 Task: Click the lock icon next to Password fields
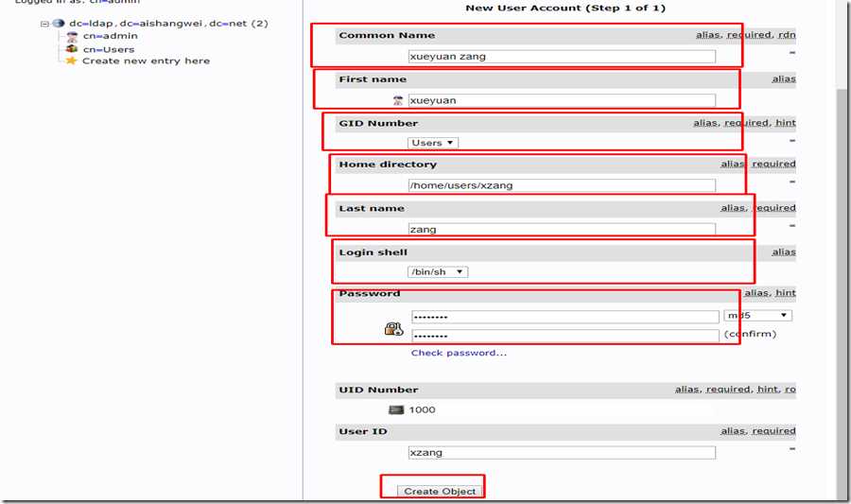(x=393, y=328)
